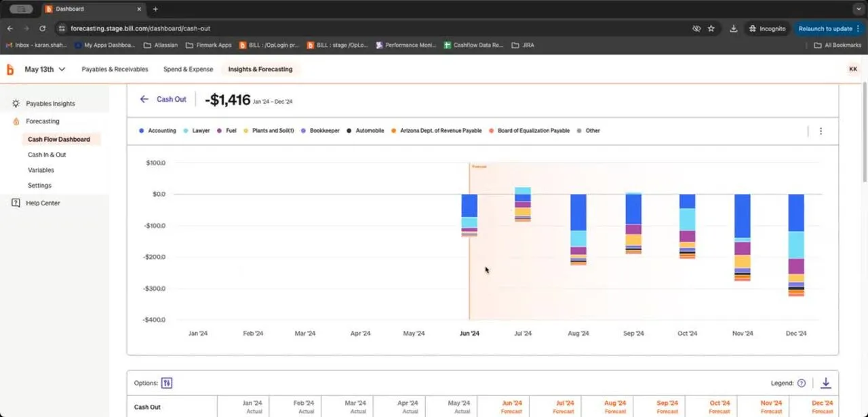Switch to Spend & Expense tab
The width and height of the screenshot is (868, 417).
[188, 69]
